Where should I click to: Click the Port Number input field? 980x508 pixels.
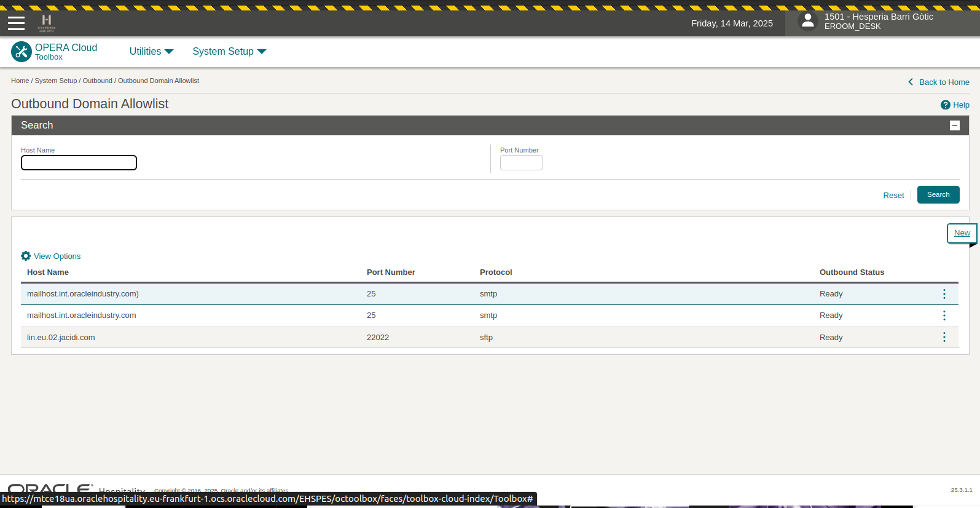(x=521, y=163)
